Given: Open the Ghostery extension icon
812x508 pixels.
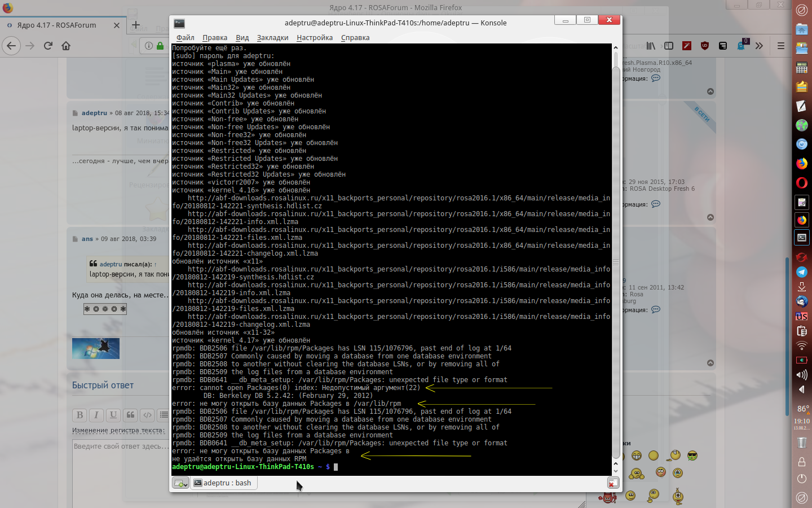Looking at the screenshot, I should click(x=742, y=45).
